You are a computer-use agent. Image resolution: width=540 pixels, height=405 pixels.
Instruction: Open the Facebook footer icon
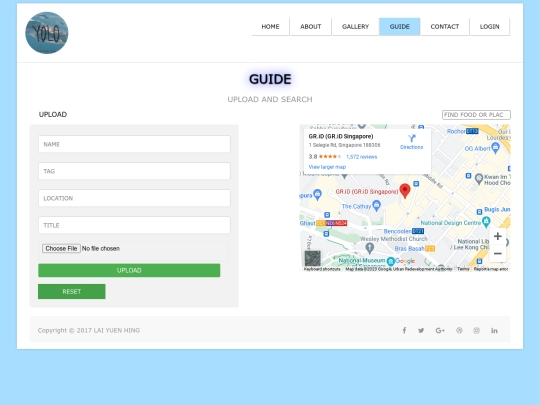404,331
